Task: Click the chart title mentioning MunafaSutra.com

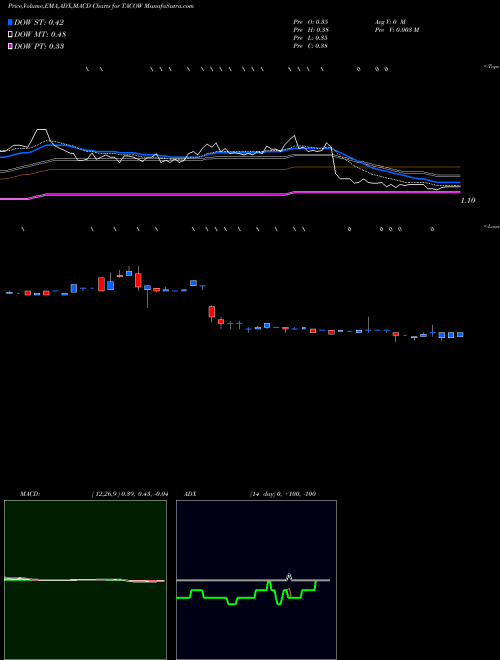Action: point(101,7)
